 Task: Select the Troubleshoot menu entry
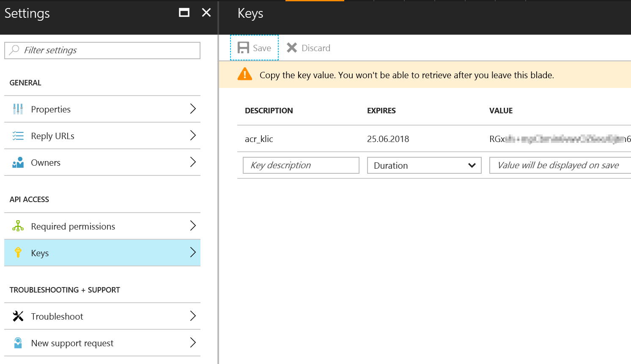coord(102,316)
